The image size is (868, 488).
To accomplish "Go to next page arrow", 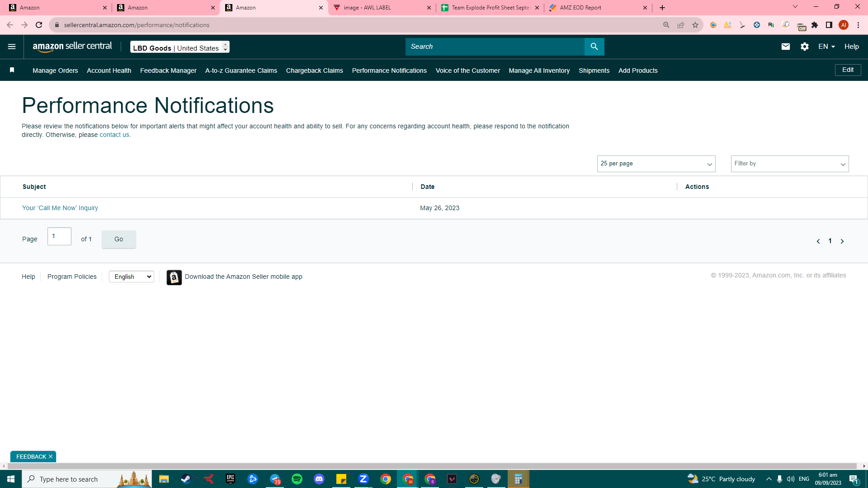I will coord(842,241).
